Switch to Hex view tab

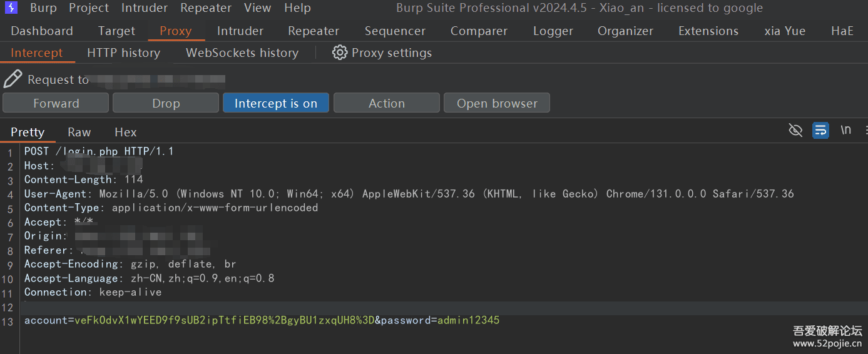pos(126,132)
